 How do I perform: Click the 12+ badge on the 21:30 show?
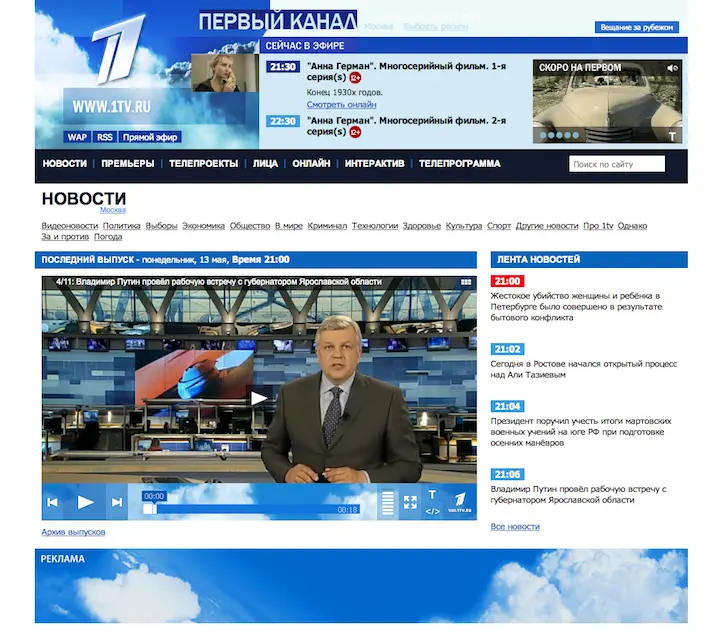pos(355,78)
